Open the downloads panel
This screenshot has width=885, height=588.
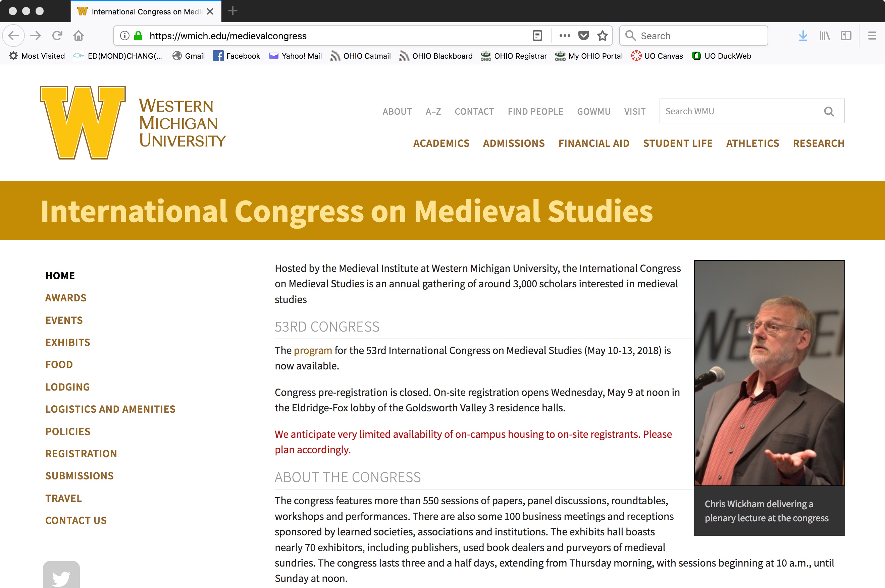point(803,36)
